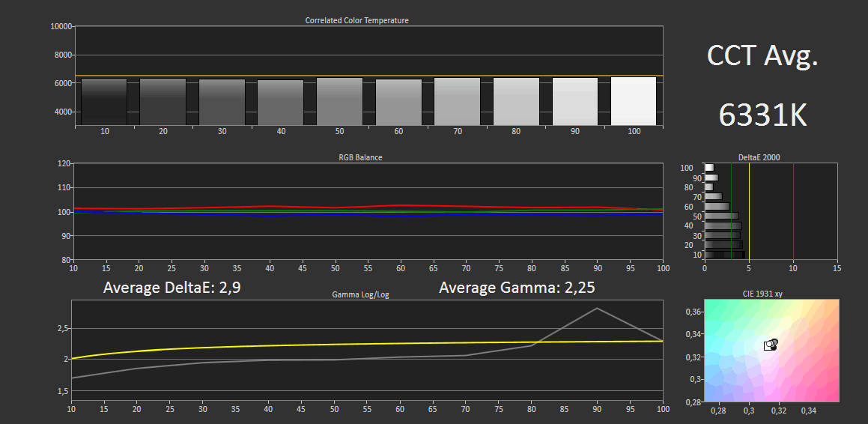Select the 70% bar in Correlated Color Temperature chart

tap(458, 102)
